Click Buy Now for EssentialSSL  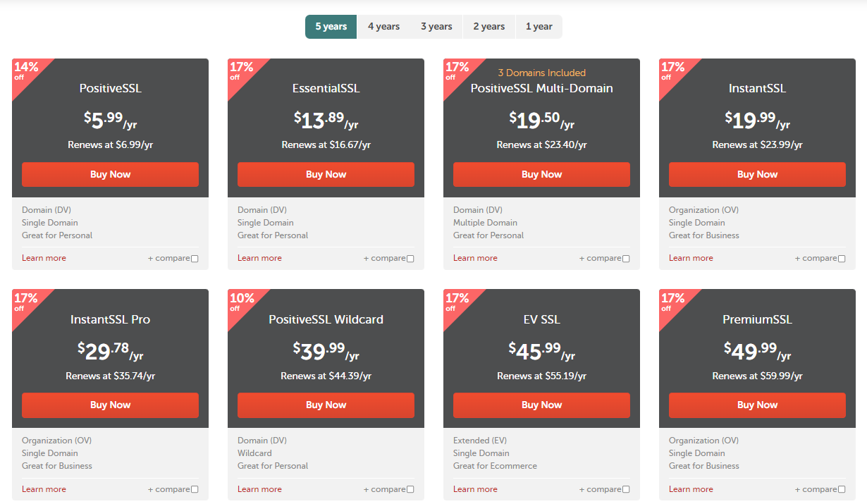(x=326, y=174)
